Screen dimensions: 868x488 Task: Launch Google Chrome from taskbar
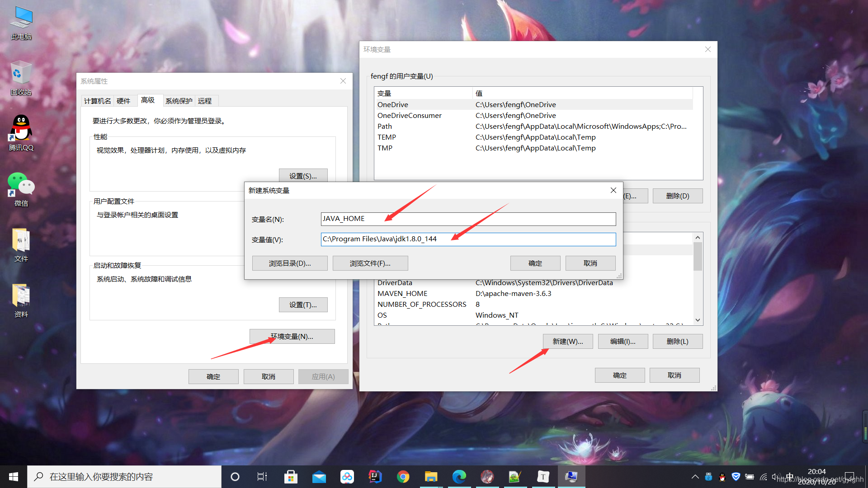click(403, 477)
